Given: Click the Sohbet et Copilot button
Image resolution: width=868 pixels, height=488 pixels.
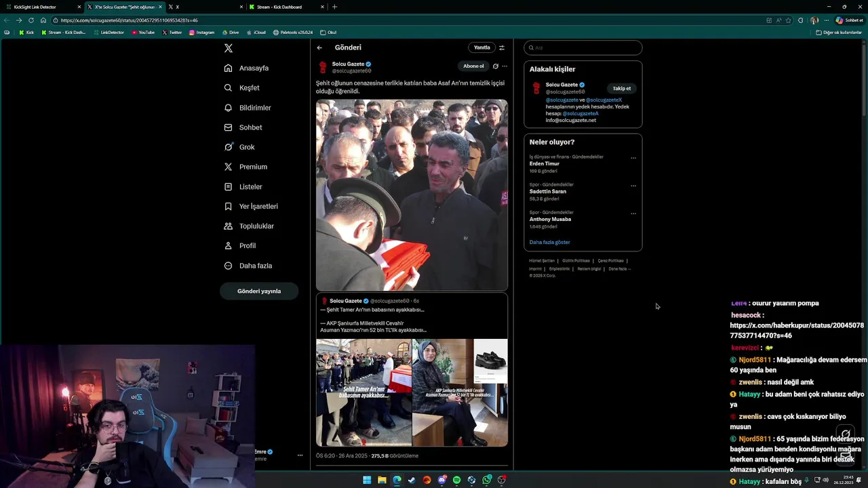Looking at the screenshot, I should pyautogui.click(x=850, y=20).
